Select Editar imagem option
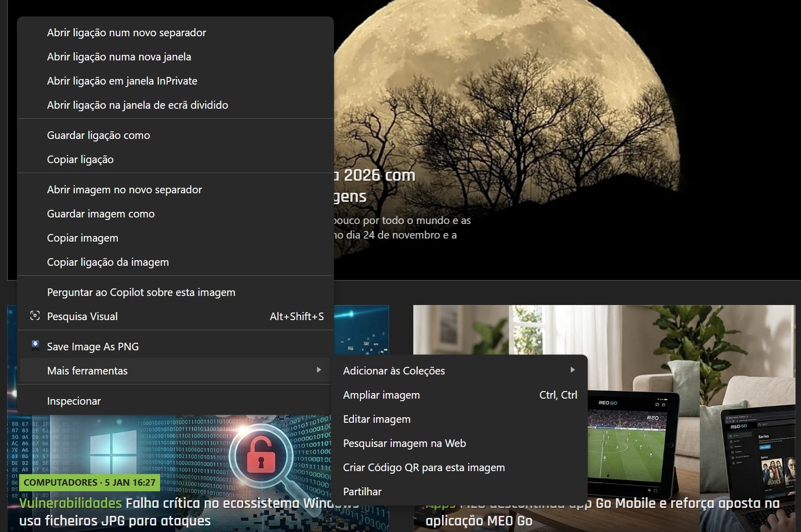This screenshot has height=532, width=801. [x=377, y=419]
